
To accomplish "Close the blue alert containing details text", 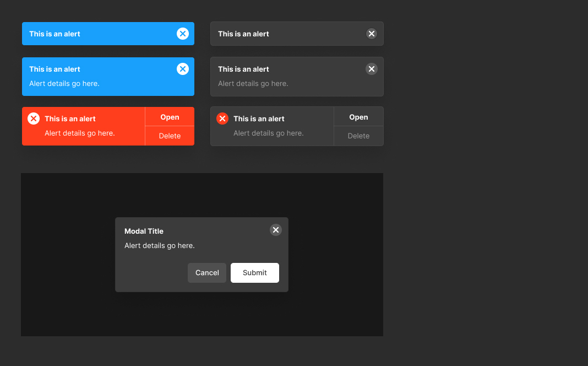I will point(183,69).
